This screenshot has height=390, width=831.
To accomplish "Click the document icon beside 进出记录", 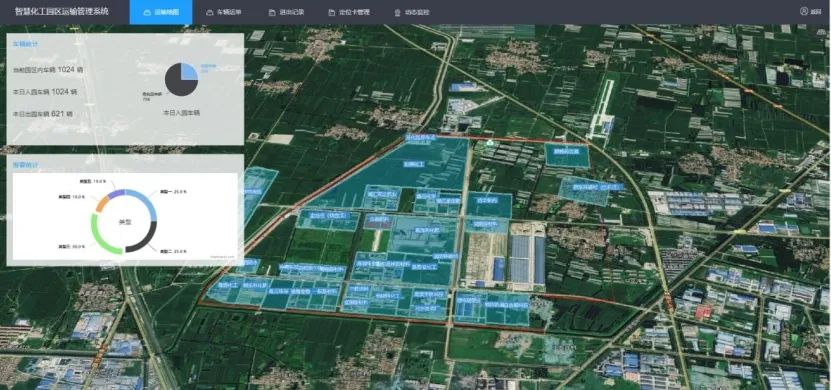I will coord(272,12).
